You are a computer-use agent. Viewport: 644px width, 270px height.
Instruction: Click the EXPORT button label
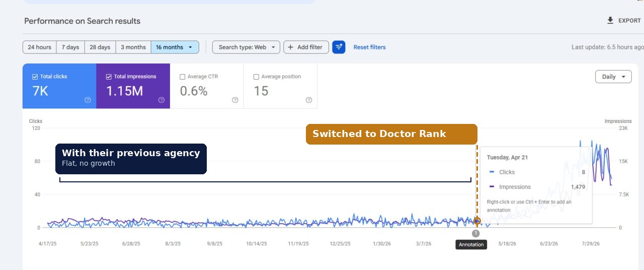point(629,21)
